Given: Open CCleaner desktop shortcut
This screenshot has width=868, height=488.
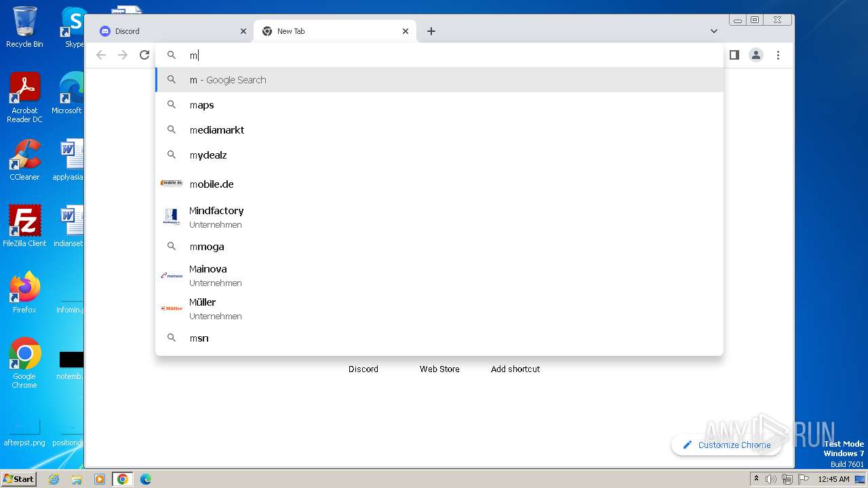Looking at the screenshot, I should pyautogui.click(x=24, y=161).
